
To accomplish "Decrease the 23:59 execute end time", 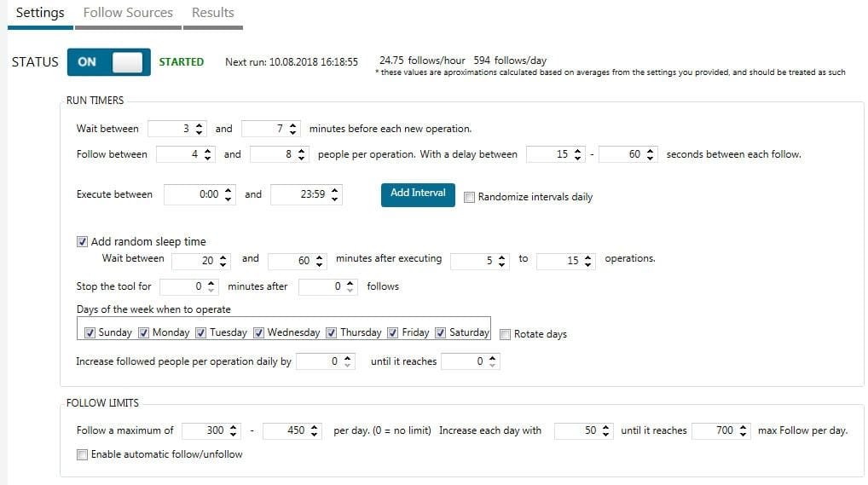I will 334,198.
